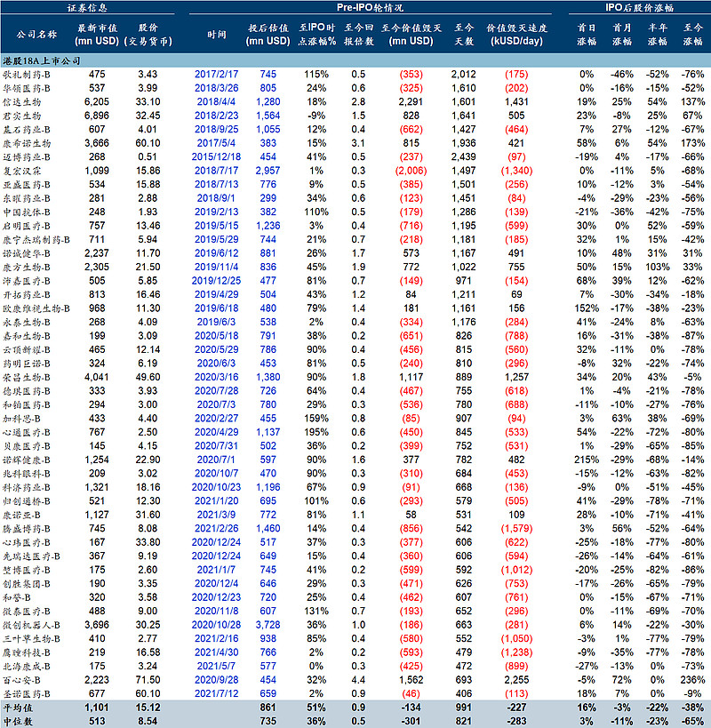The width and height of the screenshot is (711, 728).
Task: Click company name '信达生物'
Action: pyautogui.click(x=22, y=101)
